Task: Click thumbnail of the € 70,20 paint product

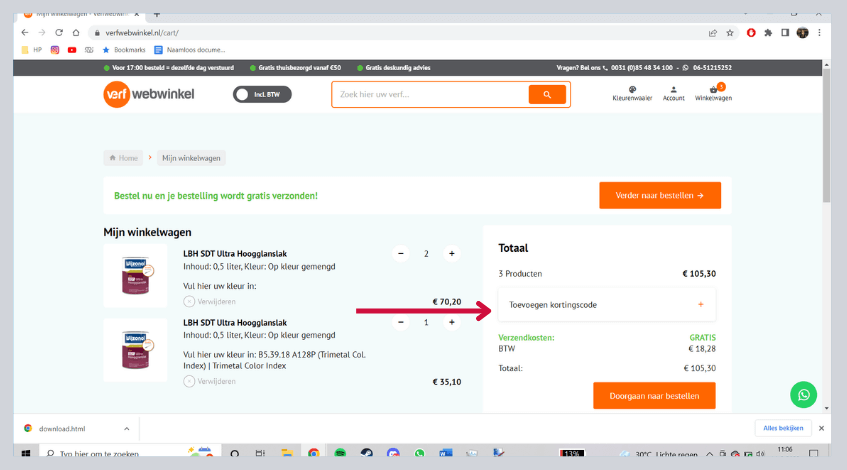Action: pyautogui.click(x=136, y=276)
